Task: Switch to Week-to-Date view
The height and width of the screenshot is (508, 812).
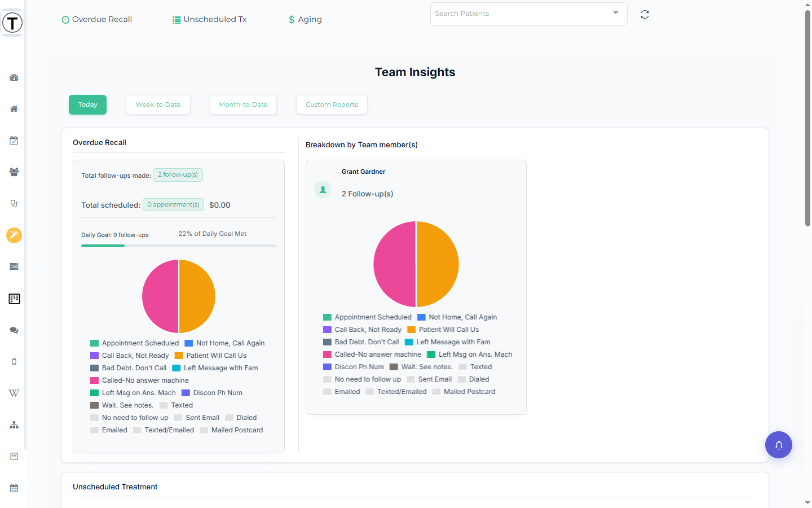Action: pos(158,104)
